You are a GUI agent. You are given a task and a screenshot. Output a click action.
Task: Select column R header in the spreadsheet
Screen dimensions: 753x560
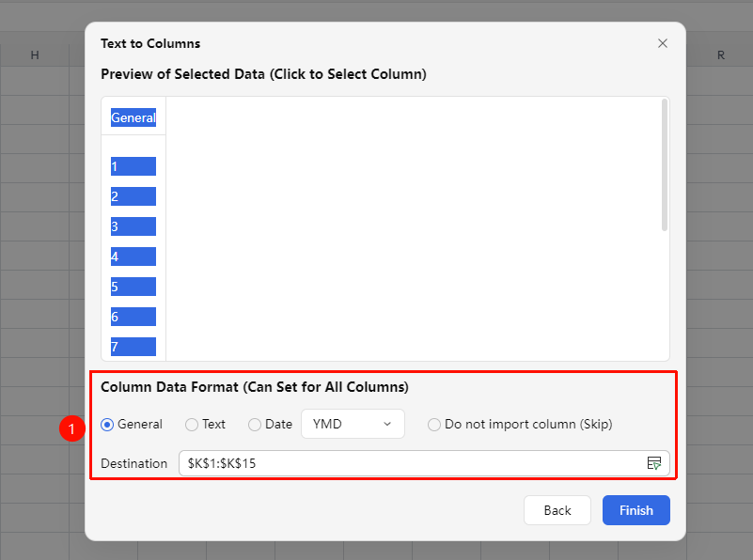pos(720,55)
